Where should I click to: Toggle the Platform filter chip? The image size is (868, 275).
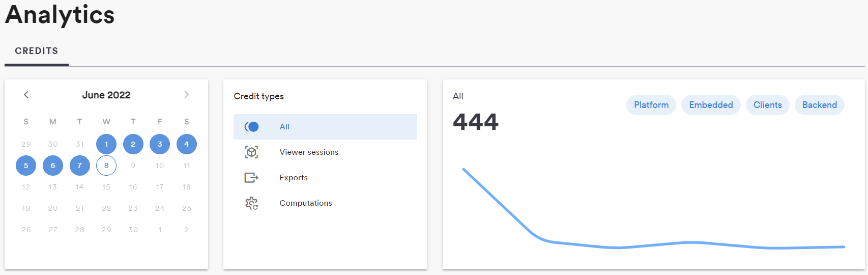tap(651, 105)
